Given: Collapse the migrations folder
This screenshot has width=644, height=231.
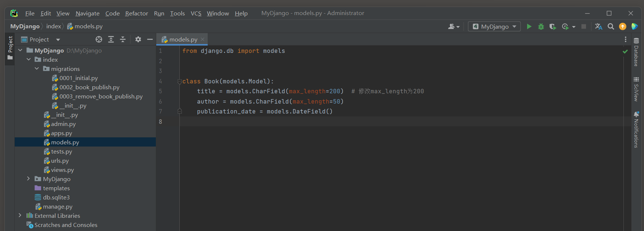Looking at the screenshot, I should [x=37, y=69].
